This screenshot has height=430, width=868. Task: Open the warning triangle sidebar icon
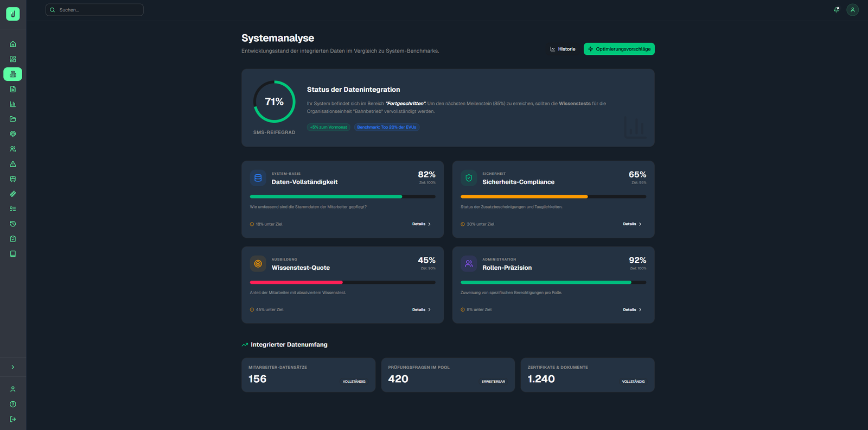[x=13, y=164]
